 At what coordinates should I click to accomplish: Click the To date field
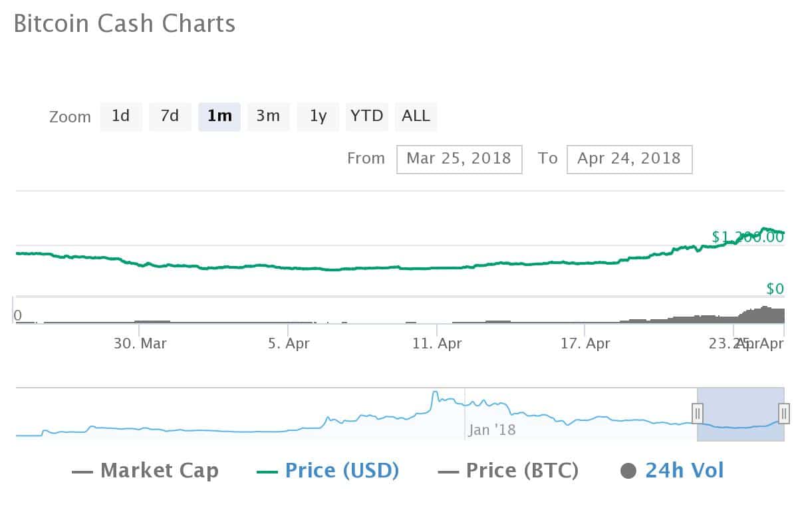click(629, 159)
